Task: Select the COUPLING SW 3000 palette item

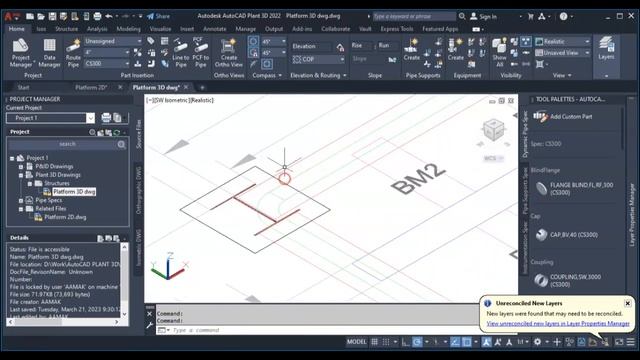Action: (568, 280)
